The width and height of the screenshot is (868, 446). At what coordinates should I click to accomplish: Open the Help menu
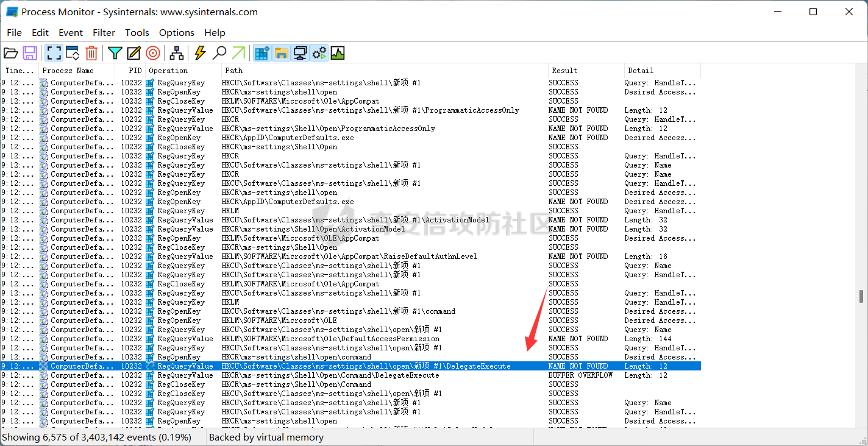215,32
